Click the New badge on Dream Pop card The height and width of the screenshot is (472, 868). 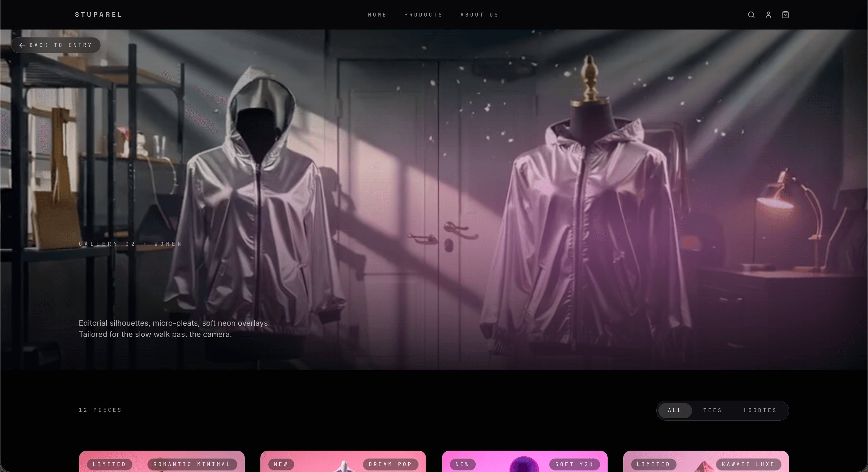(281, 464)
